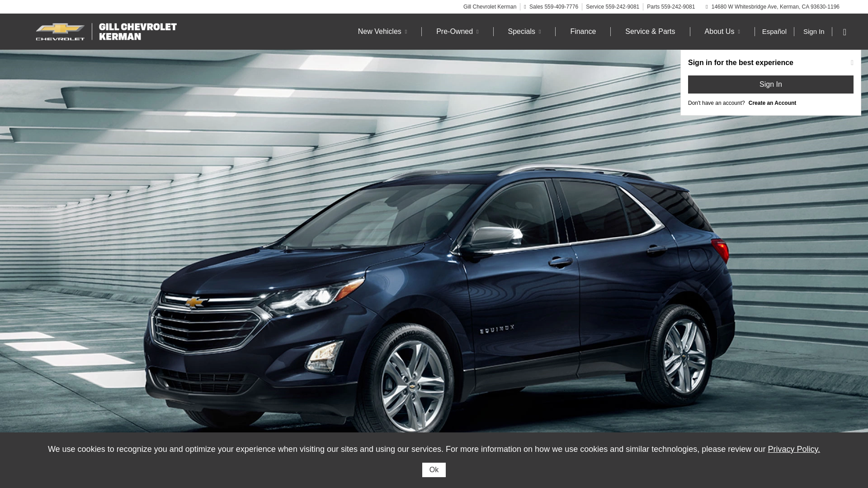Open the Privacy Policy link
This screenshot has height=488, width=868.
793,449
